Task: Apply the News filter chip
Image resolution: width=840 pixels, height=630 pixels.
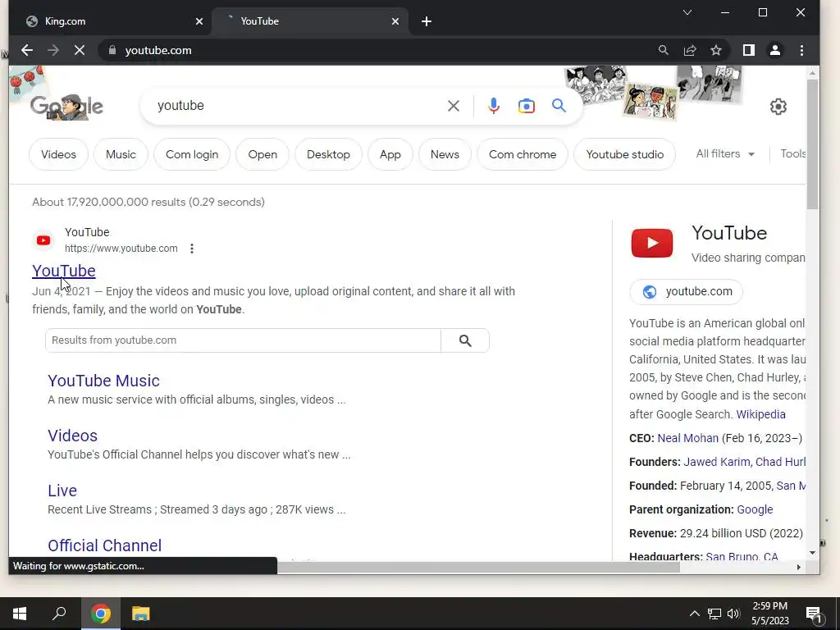Action: tap(445, 154)
